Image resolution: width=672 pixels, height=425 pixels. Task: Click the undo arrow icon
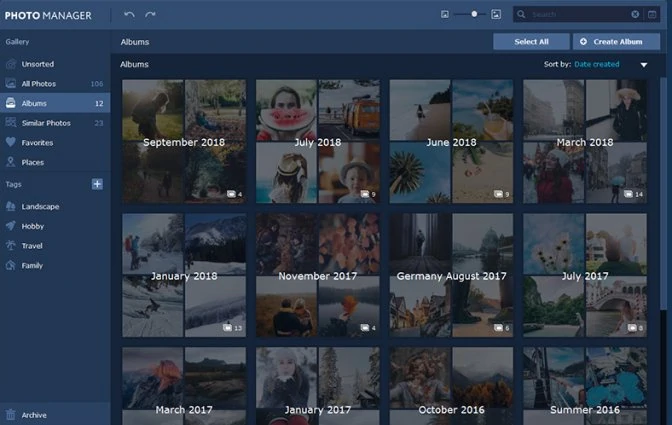click(x=129, y=15)
